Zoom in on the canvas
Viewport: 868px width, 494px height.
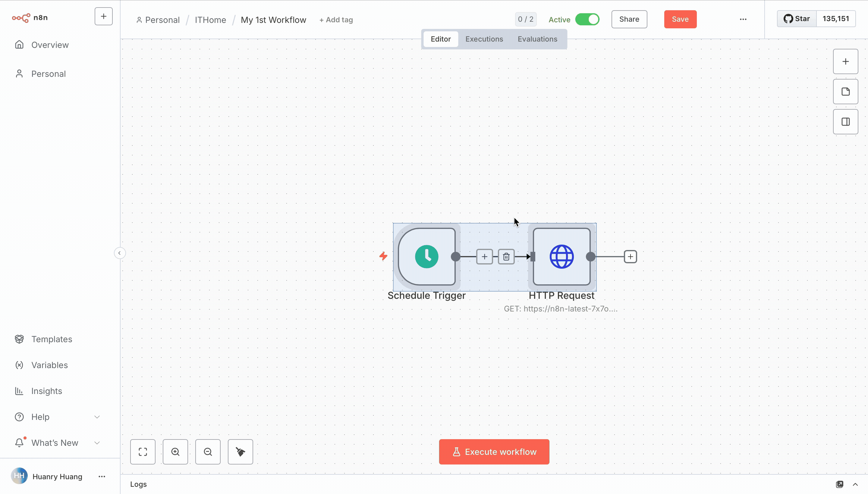coord(175,452)
